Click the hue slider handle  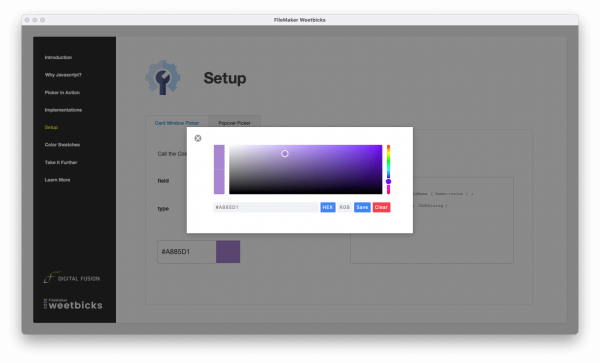(x=388, y=181)
